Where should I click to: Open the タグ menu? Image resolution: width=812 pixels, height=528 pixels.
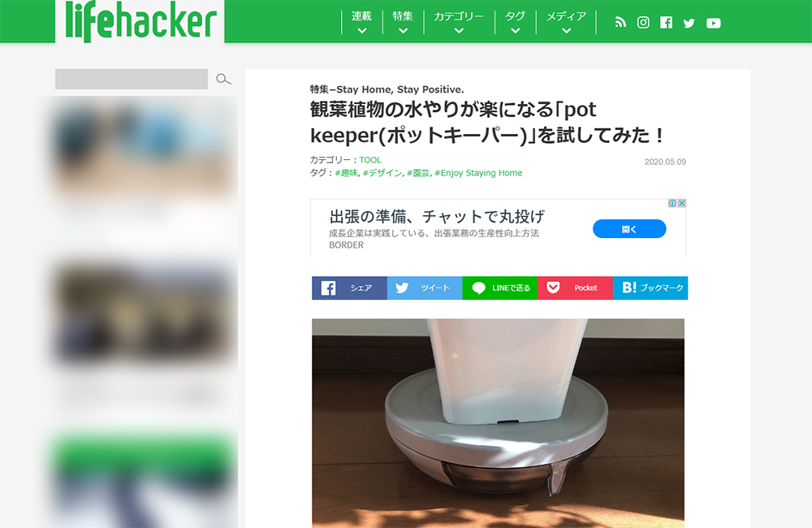click(x=515, y=22)
